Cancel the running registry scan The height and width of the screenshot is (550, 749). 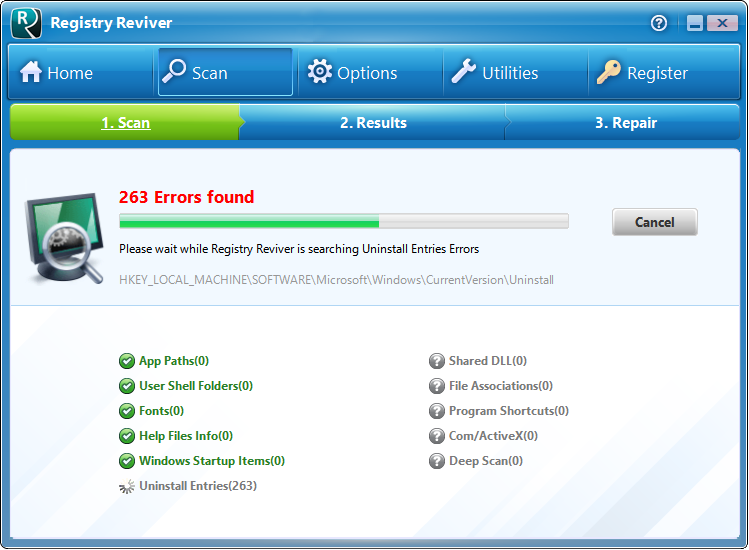point(654,222)
